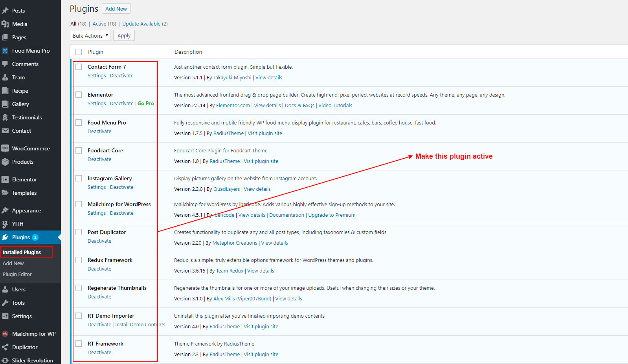Click the Comments bubble icon

click(5, 64)
